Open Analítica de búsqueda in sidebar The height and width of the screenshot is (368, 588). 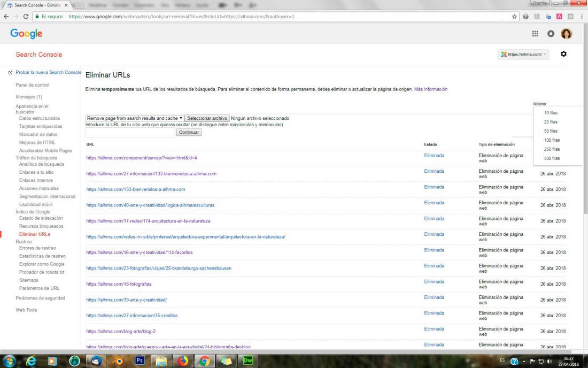[42, 164]
